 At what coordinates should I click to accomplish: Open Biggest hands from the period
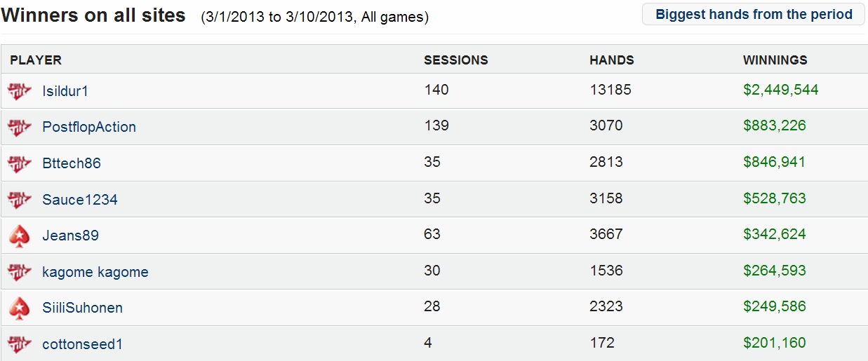(x=754, y=14)
